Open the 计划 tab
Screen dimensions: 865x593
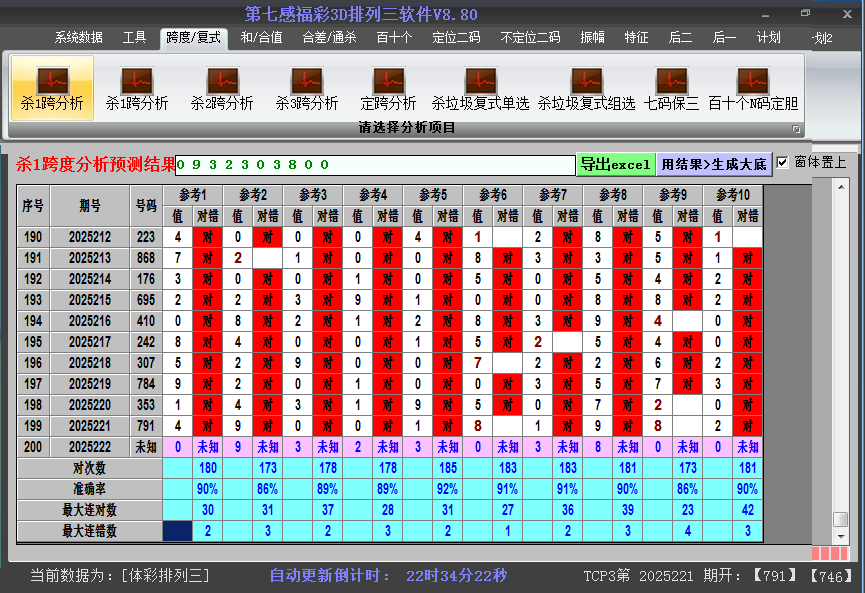768,38
